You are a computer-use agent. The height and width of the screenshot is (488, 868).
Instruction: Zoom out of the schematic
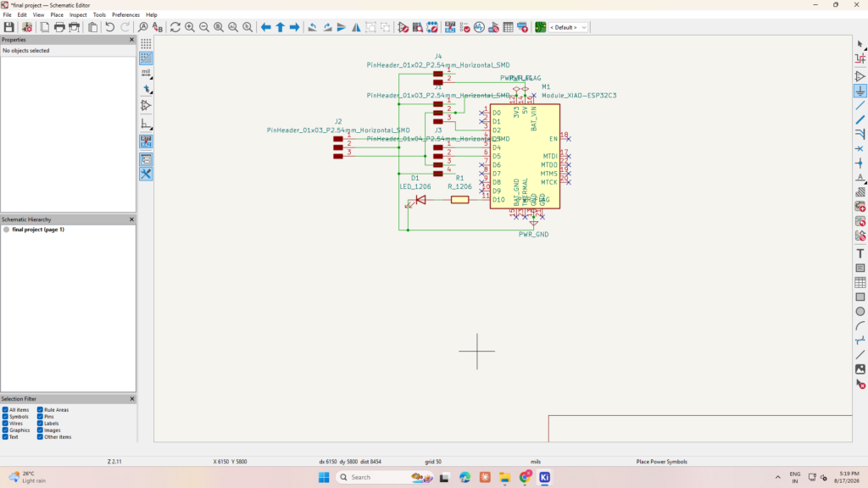[x=204, y=27]
